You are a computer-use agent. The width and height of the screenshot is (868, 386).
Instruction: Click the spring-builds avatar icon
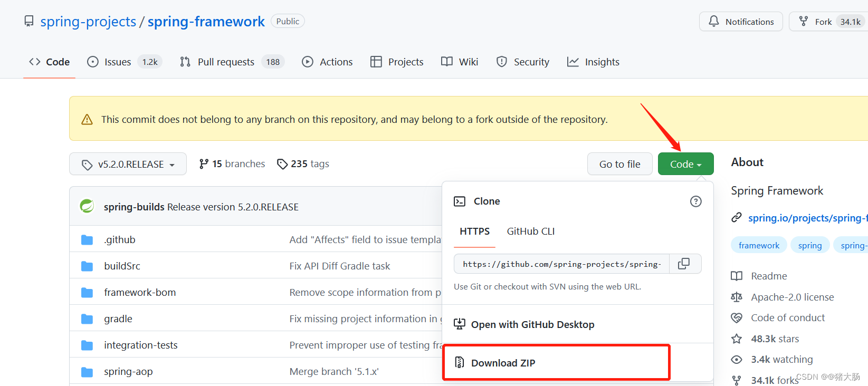click(87, 206)
